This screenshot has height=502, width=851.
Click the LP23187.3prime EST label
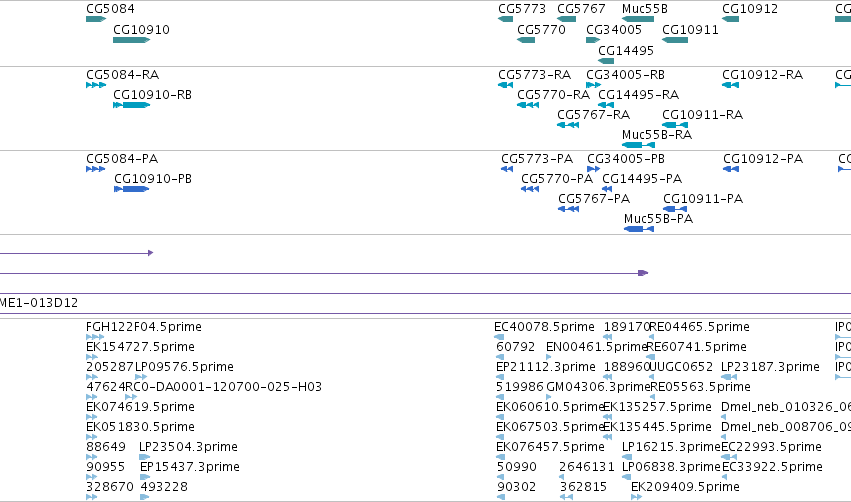pyautogui.click(x=770, y=367)
